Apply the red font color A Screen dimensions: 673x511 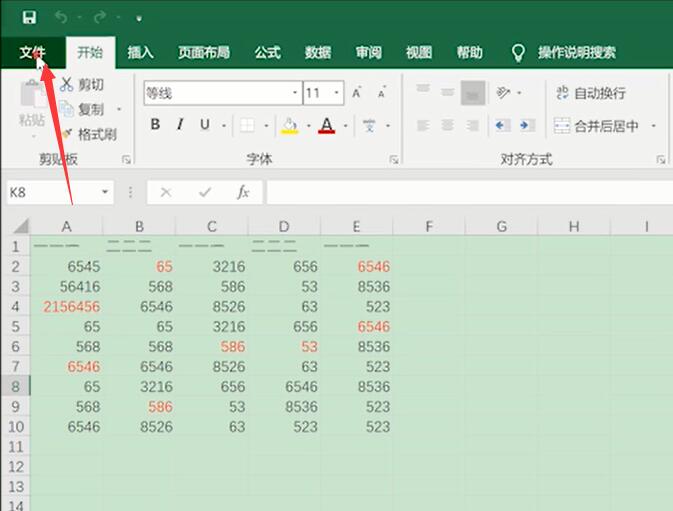pos(327,125)
